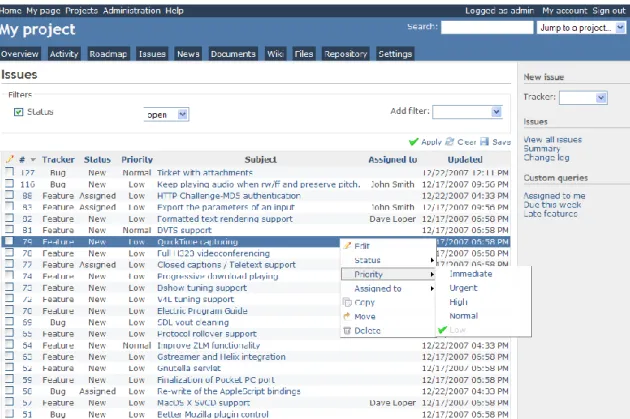Go to the Repository tab
Screen dimensions: 630x419
[x=346, y=54]
